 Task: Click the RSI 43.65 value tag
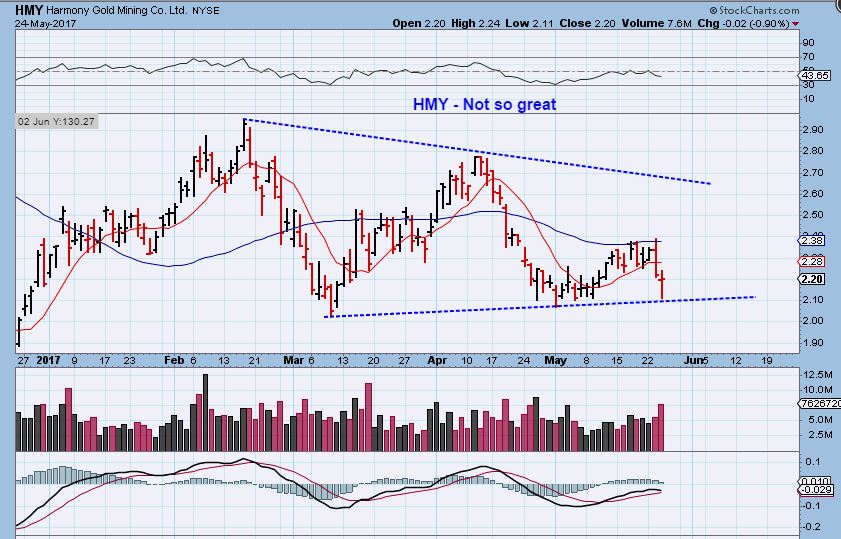815,77
